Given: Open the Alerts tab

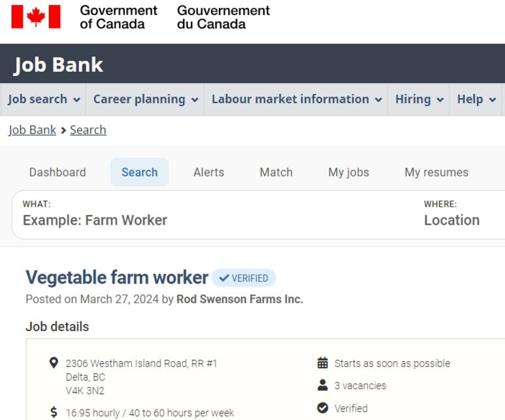Looking at the screenshot, I should [x=208, y=172].
